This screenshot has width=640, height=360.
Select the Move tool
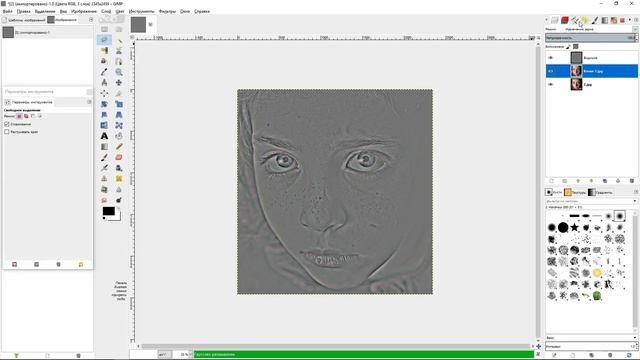click(119, 82)
